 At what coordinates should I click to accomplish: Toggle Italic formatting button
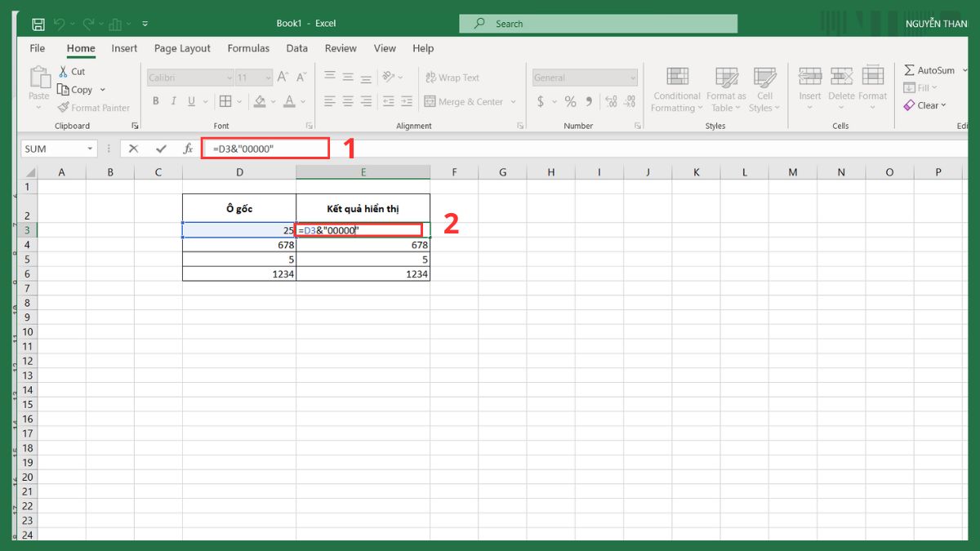(x=174, y=102)
